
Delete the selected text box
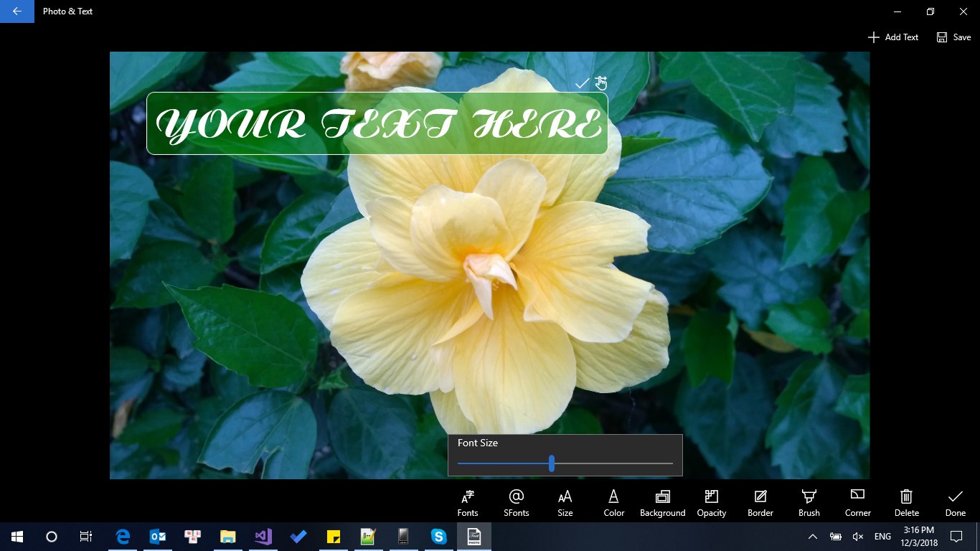(x=907, y=503)
